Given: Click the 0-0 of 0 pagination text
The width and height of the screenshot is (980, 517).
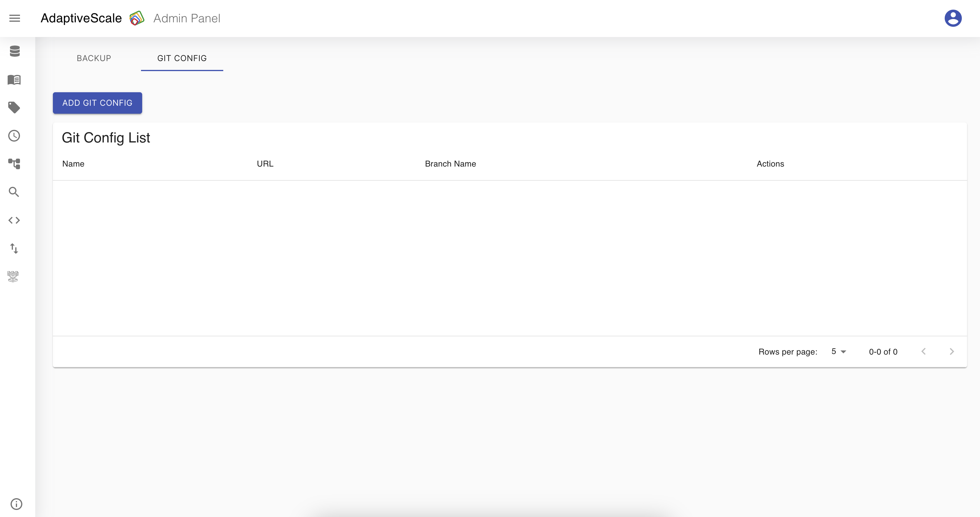Looking at the screenshot, I should pyautogui.click(x=883, y=352).
